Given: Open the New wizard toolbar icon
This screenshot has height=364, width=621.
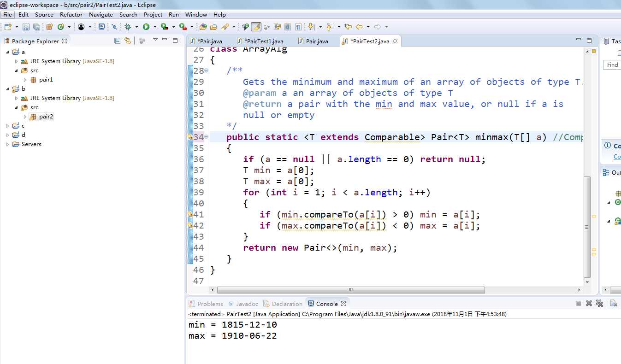Looking at the screenshot, I should click(8, 27).
